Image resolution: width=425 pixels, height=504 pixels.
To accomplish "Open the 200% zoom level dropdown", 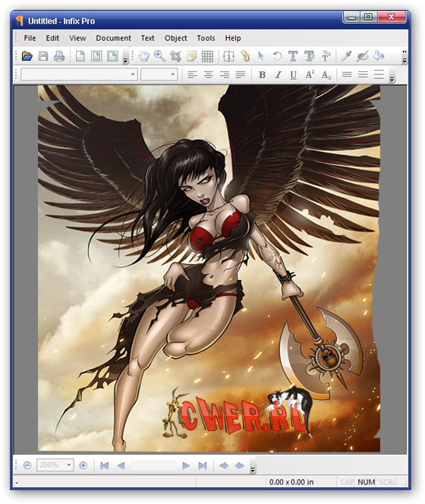I will click(x=68, y=465).
